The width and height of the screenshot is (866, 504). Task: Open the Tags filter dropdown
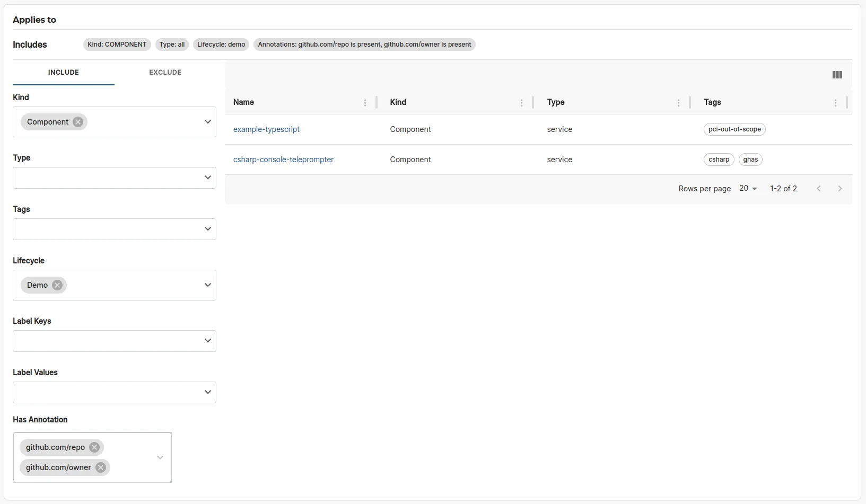207,229
